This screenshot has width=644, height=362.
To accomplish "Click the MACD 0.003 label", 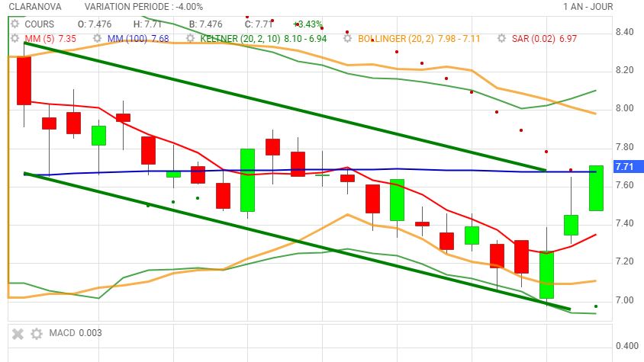I will 76,333.
